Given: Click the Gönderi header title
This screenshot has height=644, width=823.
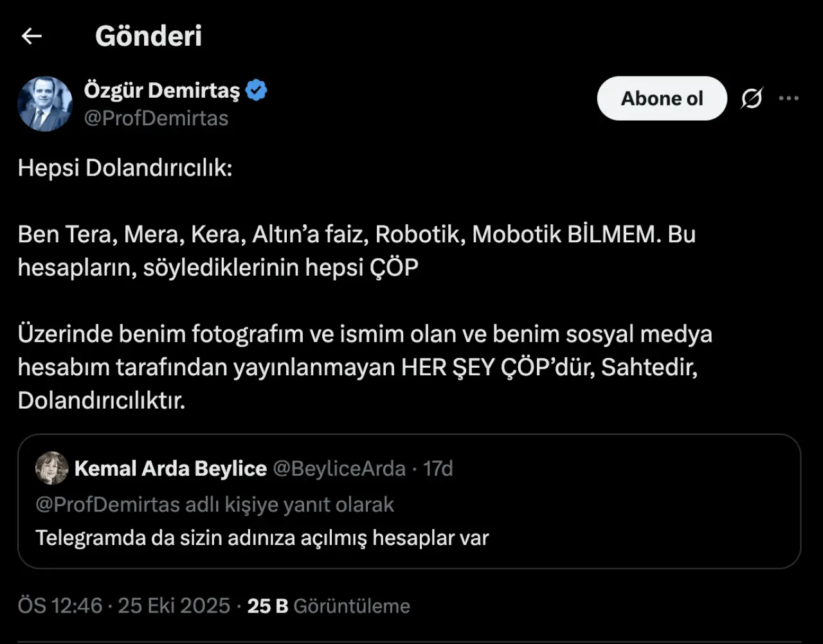Looking at the screenshot, I should (149, 36).
